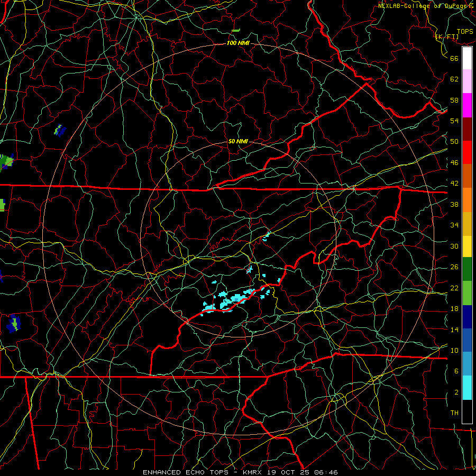Click the 10 legend value
Viewport: 476px width, 476px height.
(x=454, y=350)
